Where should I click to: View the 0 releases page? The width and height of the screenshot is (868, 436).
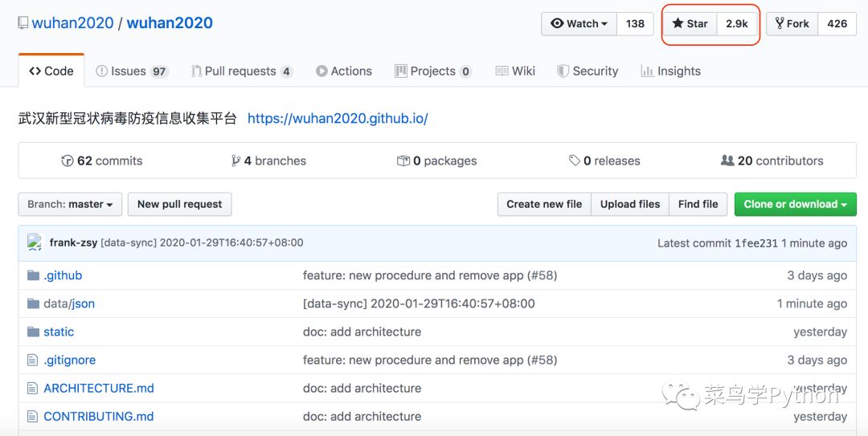tap(604, 161)
